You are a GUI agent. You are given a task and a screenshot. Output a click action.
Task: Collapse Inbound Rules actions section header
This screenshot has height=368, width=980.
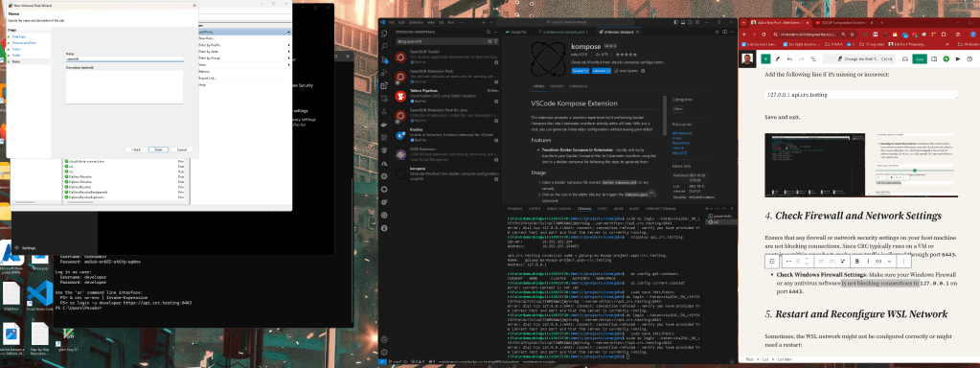coord(244,32)
